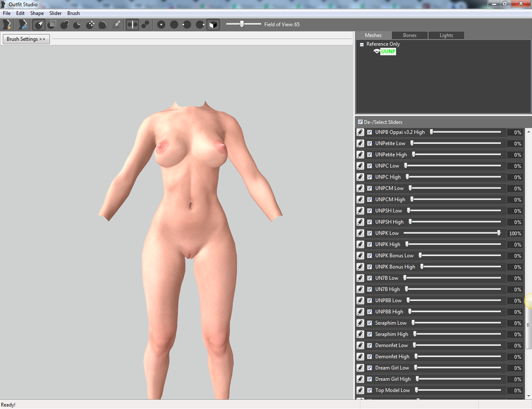Open the Slider menu

(x=55, y=13)
